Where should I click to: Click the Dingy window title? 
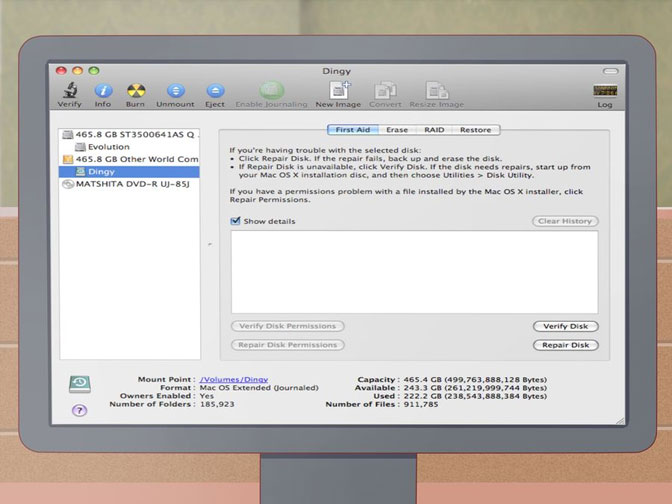[x=336, y=71]
